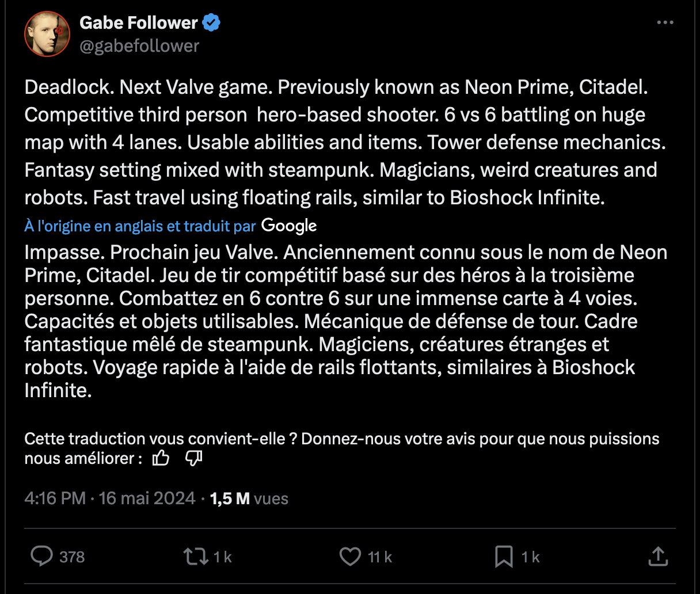Share the tweet via the share icon
Image resolution: width=700 pixels, height=594 pixels.
659,557
